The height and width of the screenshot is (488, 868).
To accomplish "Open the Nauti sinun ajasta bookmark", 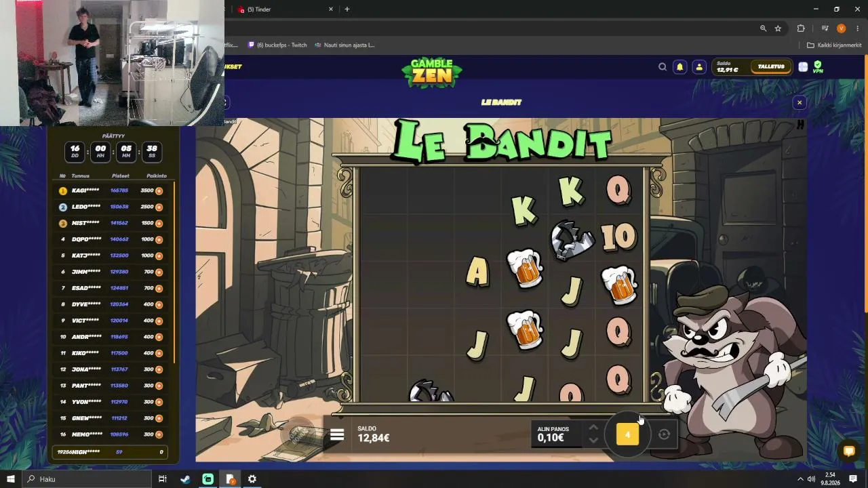I will pyautogui.click(x=344, y=45).
